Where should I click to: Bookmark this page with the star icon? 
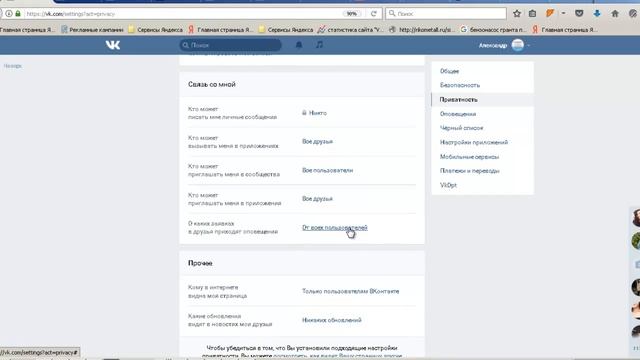coord(517,13)
